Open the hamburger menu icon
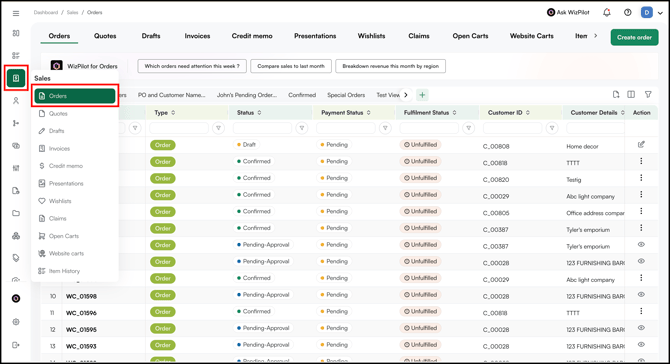 tap(16, 13)
